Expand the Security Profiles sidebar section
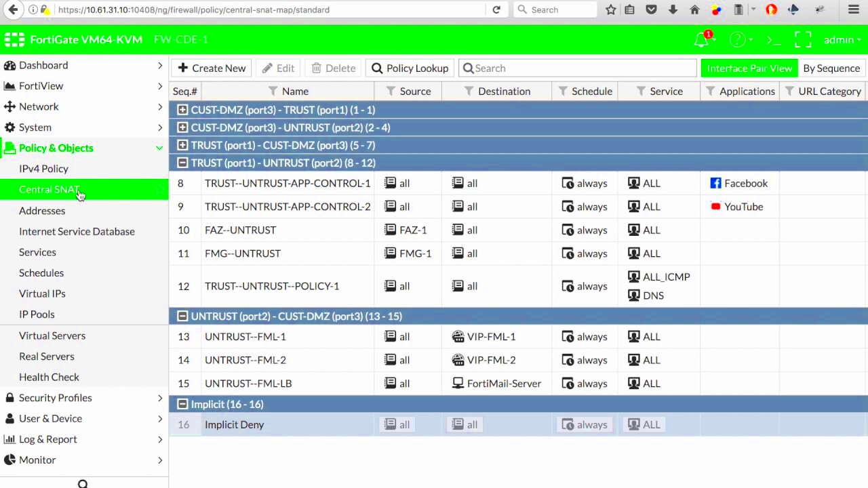The height and width of the screenshot is (488, 868). coord(55,398)
